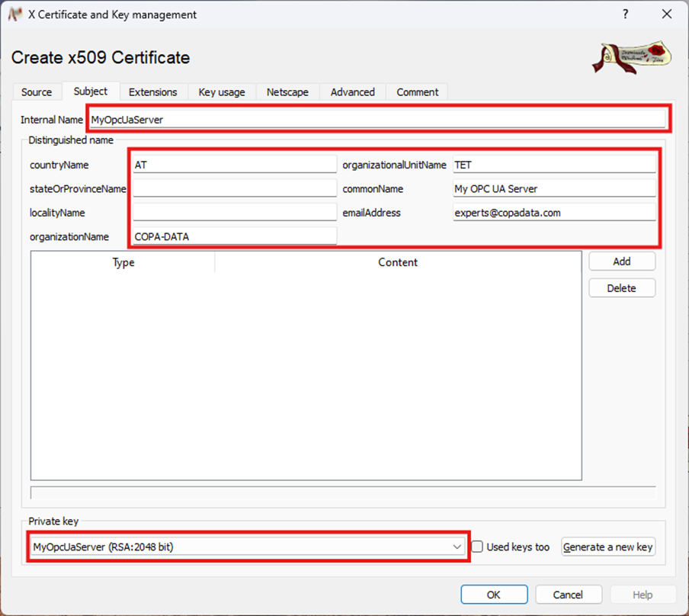This screenshot has height=616, width=689.
Task: Close the certificate dialog window
Action: 666,14
